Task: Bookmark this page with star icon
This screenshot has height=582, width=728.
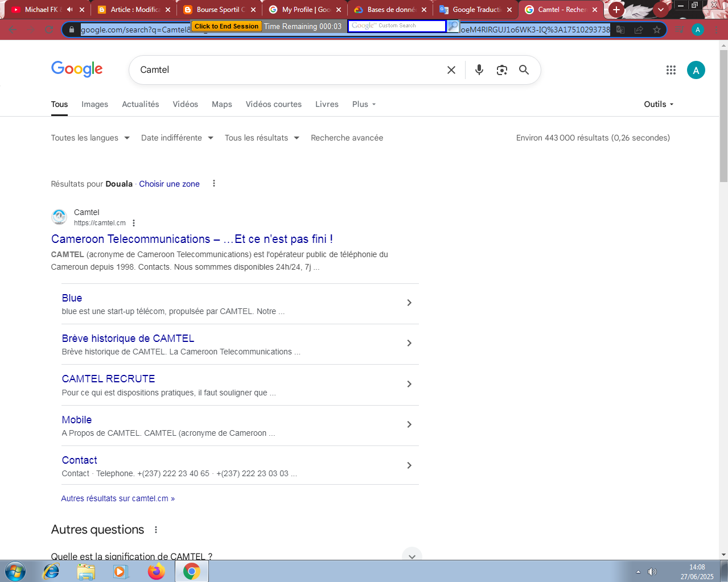Action: [x=657, y=30]
